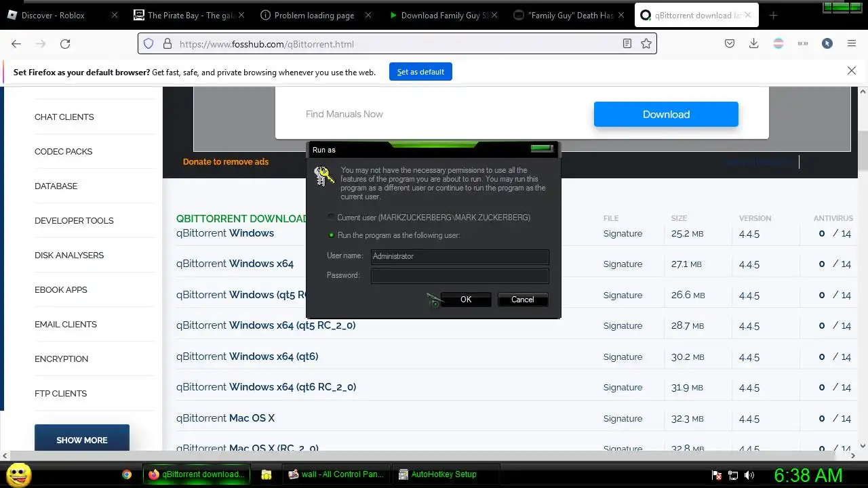Image resolution: width=868 pixels, height=488 pixels.
Task: Launch Chrome from the taskbar
Action: [x=127, y=474]
